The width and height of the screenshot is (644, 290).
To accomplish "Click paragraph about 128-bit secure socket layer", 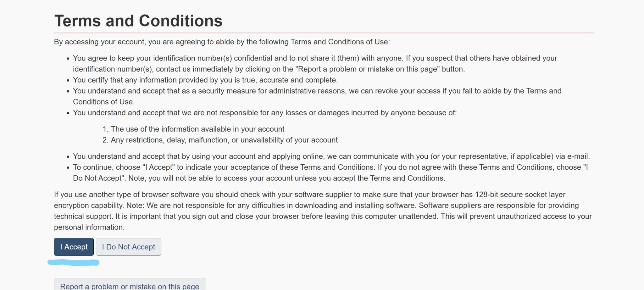I will point(323,211).
